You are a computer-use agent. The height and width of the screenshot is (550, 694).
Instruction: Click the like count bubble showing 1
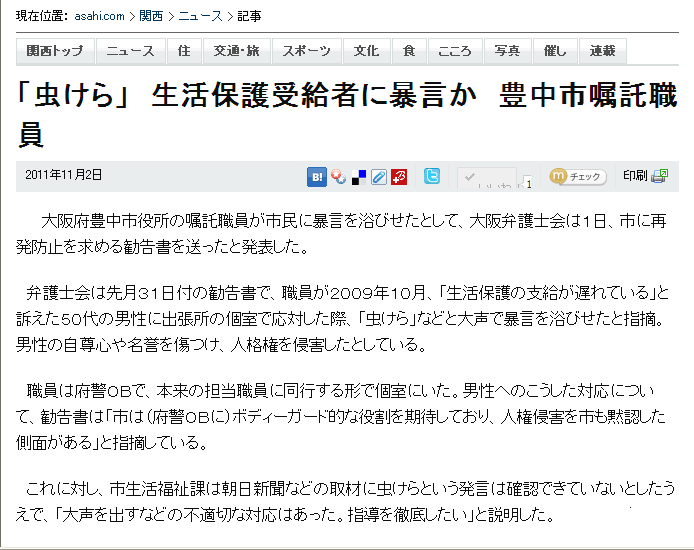click(x=527, y=182)
